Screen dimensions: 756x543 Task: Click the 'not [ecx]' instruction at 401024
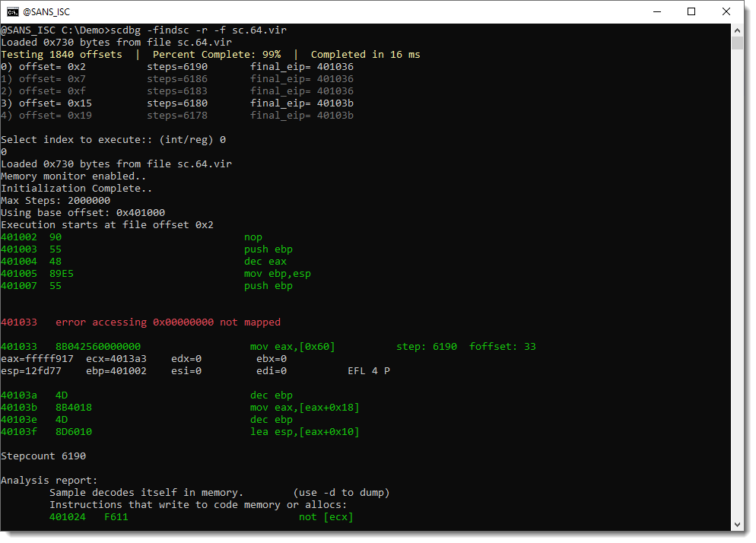(326, 517)
